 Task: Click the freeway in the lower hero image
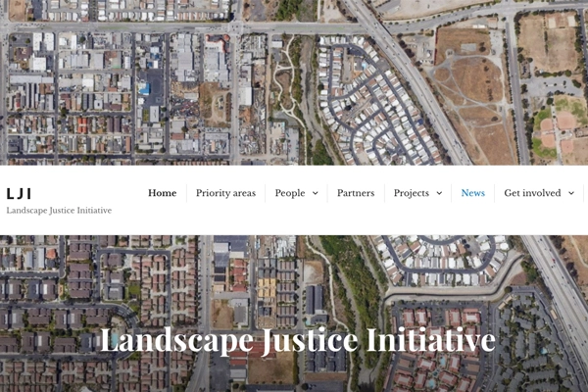pyautogui.click(x=559, y=285)
